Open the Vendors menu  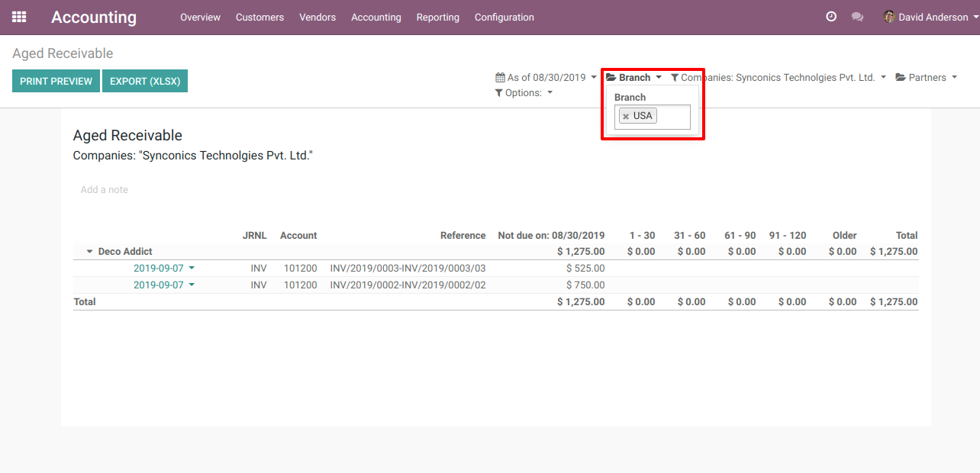tap(318, 18)
